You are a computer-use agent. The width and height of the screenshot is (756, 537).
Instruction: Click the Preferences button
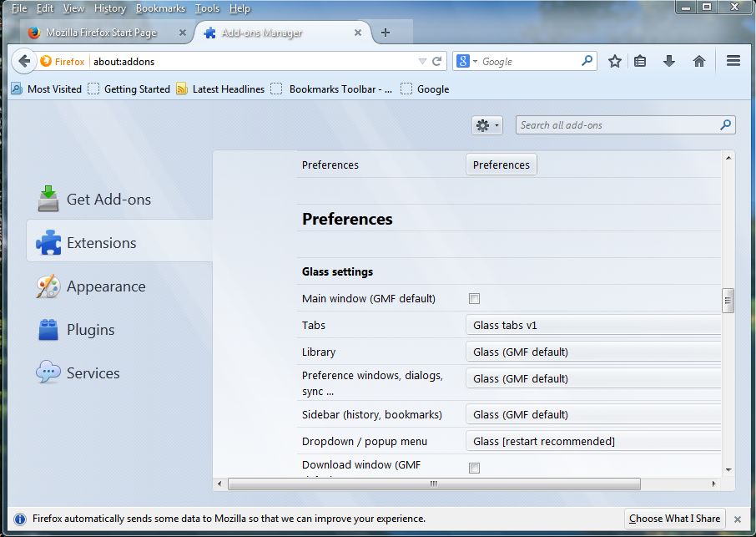(501, 165)
